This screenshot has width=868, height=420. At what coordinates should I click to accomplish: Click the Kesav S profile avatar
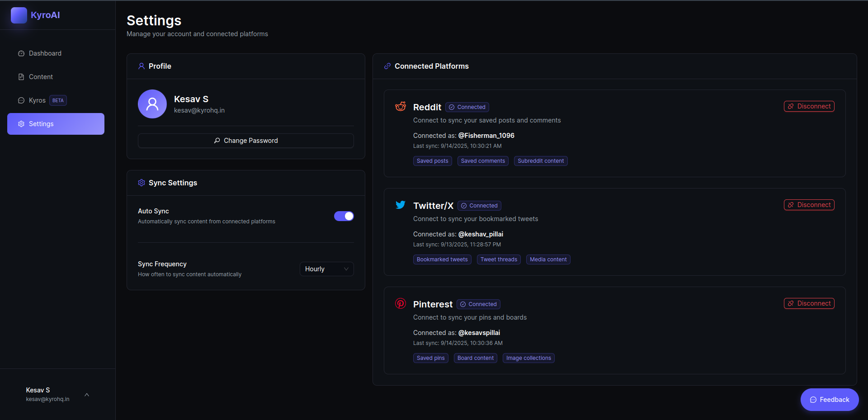coord(152,104)
